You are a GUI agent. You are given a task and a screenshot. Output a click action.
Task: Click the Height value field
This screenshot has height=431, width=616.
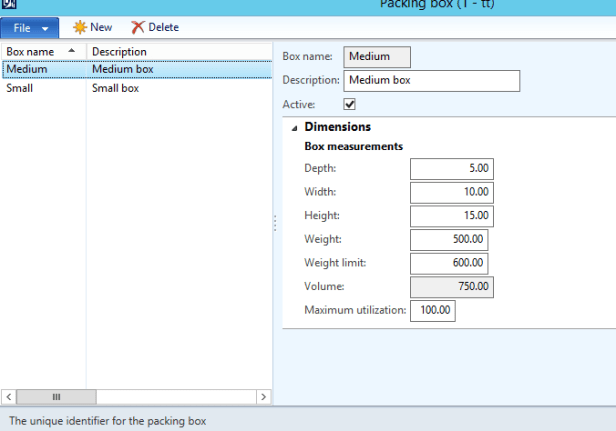pos(451,216)
